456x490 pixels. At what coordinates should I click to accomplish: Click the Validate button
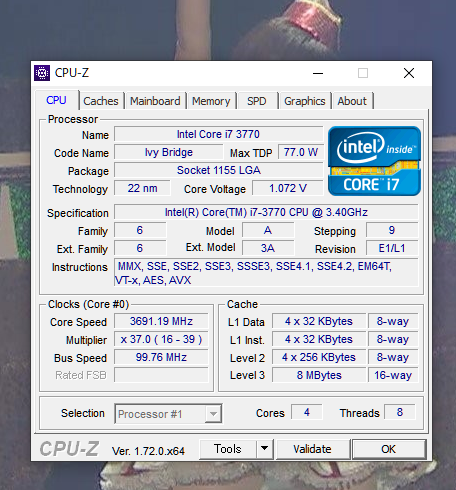(x=312, y=449)
